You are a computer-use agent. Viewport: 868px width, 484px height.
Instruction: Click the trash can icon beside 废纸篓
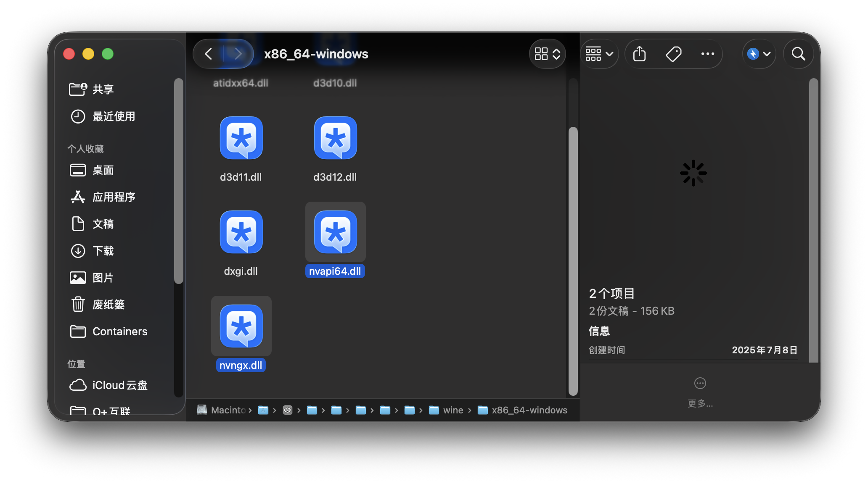78,304
